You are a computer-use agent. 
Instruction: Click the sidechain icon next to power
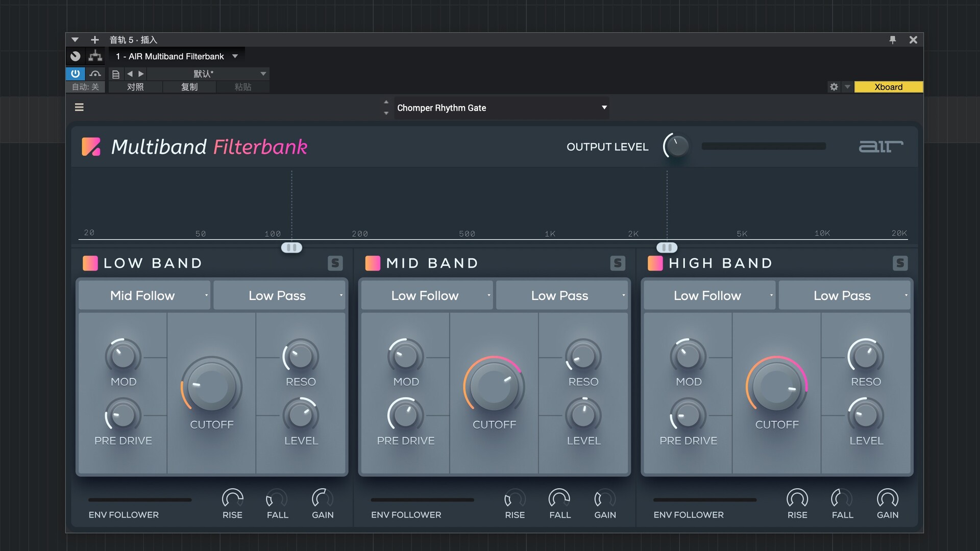[x=95, y=73]
